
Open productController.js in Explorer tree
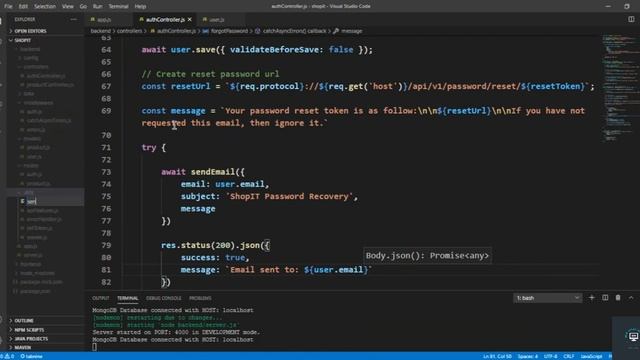(x=50, y=85)
